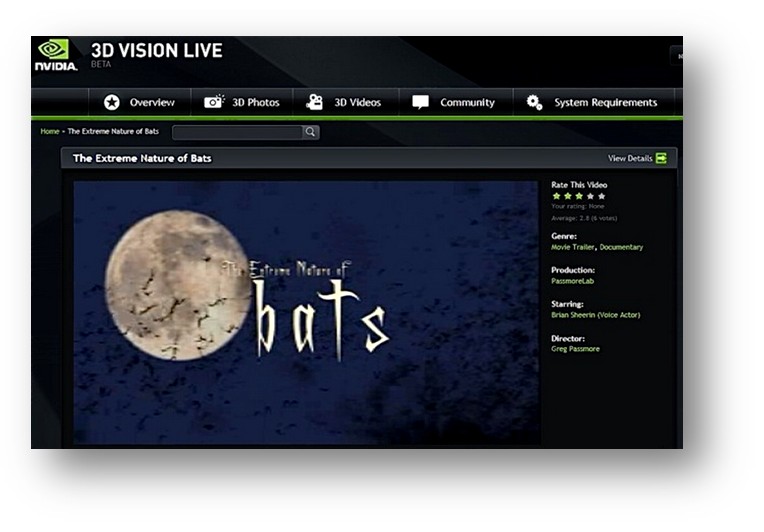
Task: Open the Movie Trailer genre link
Action: tap(573, 247)
